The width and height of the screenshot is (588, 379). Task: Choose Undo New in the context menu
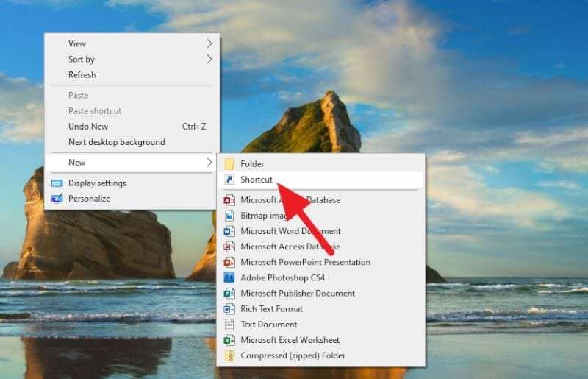pyautogui.click(x=132, y=127)
